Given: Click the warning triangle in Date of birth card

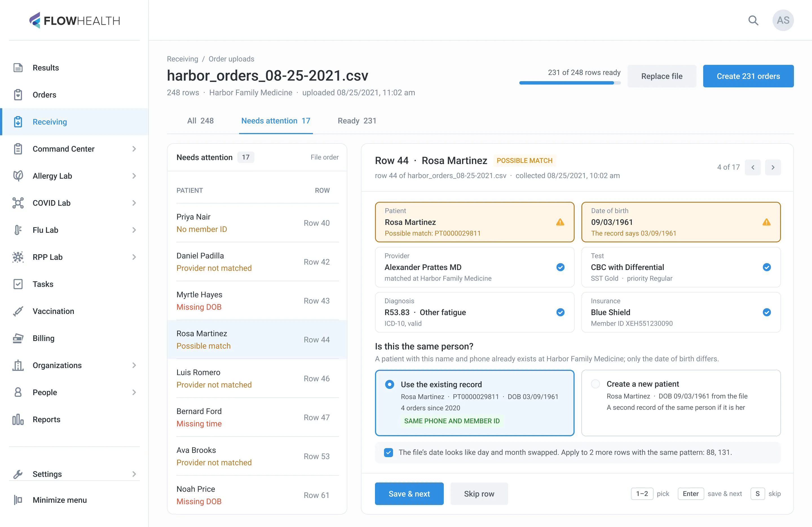Looking at the screenshot, I should pos(767,222).
